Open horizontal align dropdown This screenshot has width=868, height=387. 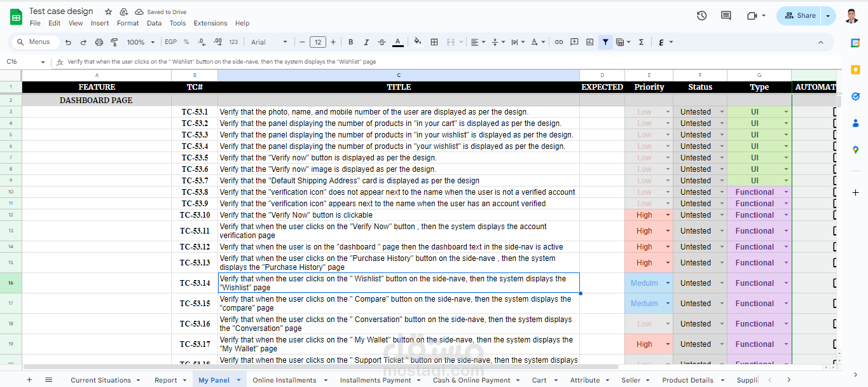(477, 42)
